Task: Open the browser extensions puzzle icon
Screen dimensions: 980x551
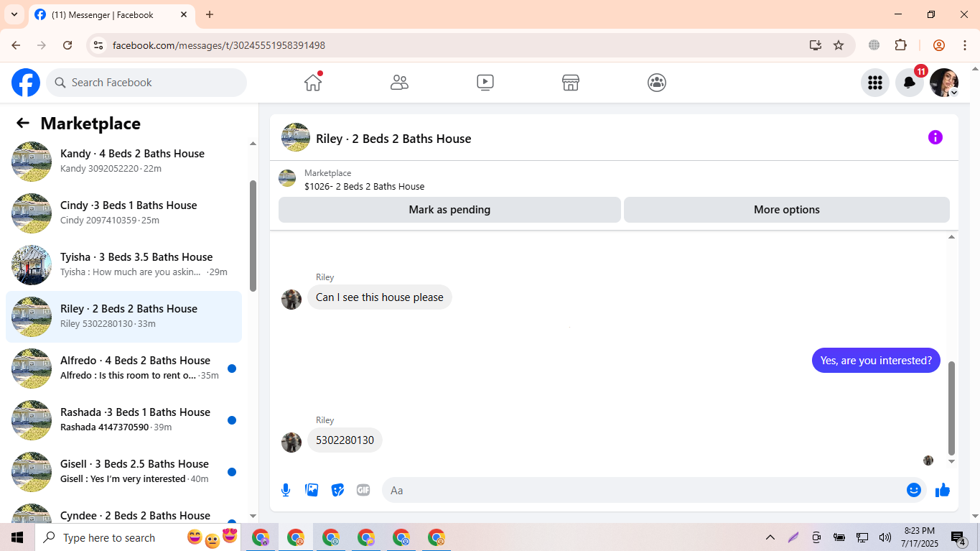Action: (900, 45)
